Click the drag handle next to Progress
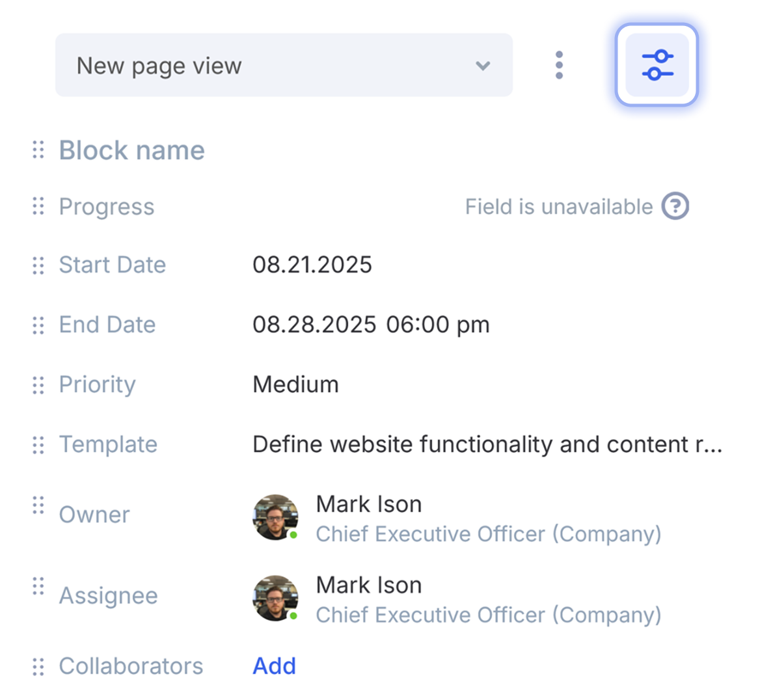 tap(38, 207)
